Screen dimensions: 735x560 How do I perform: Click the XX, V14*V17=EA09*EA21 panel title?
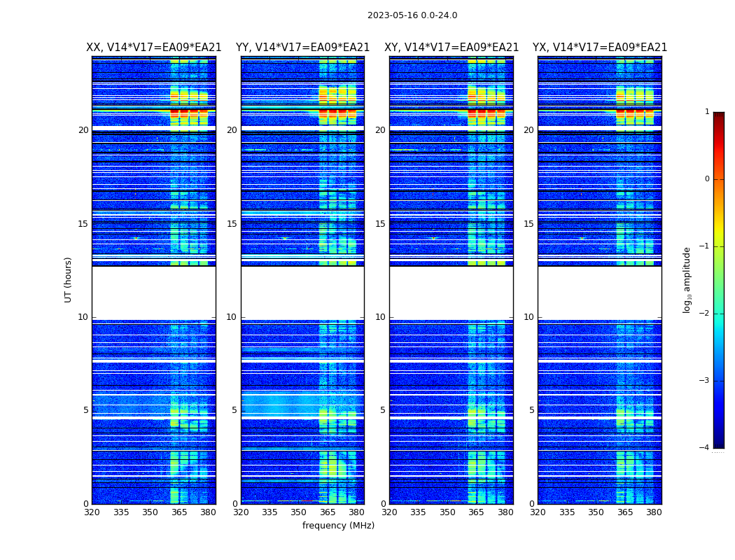[154, 48]
